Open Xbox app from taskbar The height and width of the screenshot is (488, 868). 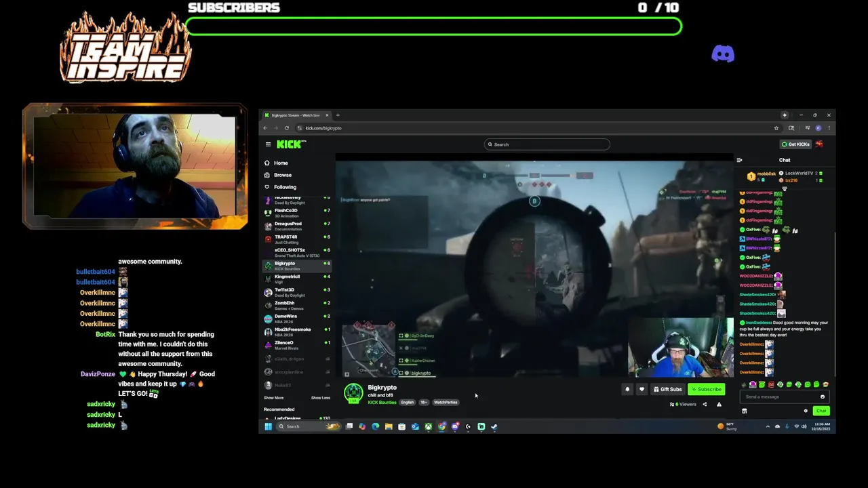click(x=429, y=426)
